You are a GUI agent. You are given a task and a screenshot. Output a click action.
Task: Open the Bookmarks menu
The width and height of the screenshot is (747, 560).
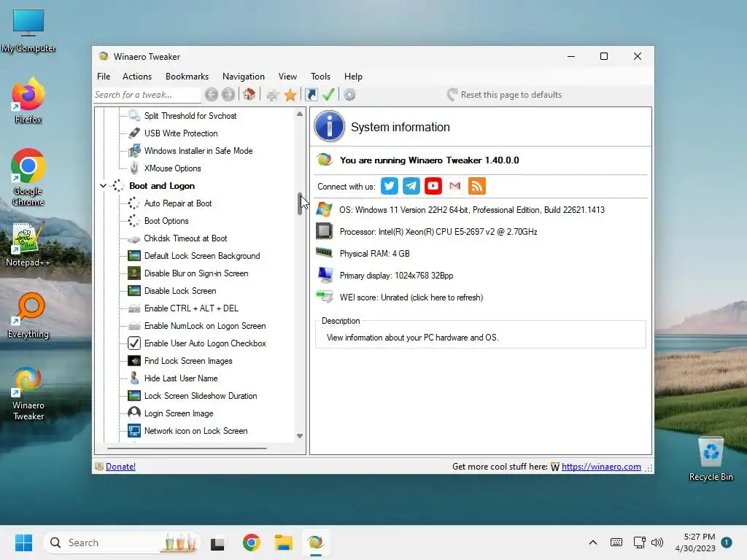[187, 76]
